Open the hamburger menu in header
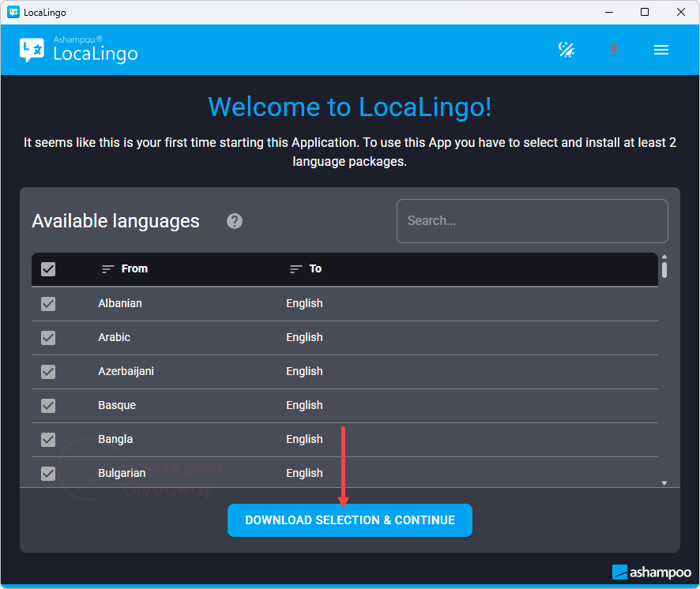This screenshot has height=589, width=700. pos(661,50)
